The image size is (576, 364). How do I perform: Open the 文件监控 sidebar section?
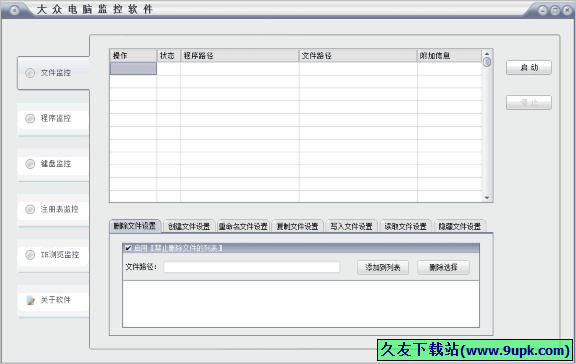53,73
